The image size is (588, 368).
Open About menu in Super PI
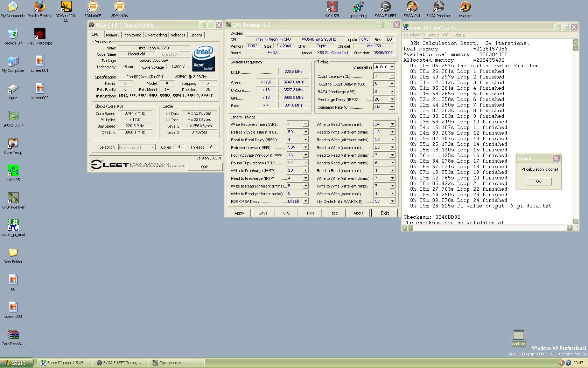[x=439, y=35]
